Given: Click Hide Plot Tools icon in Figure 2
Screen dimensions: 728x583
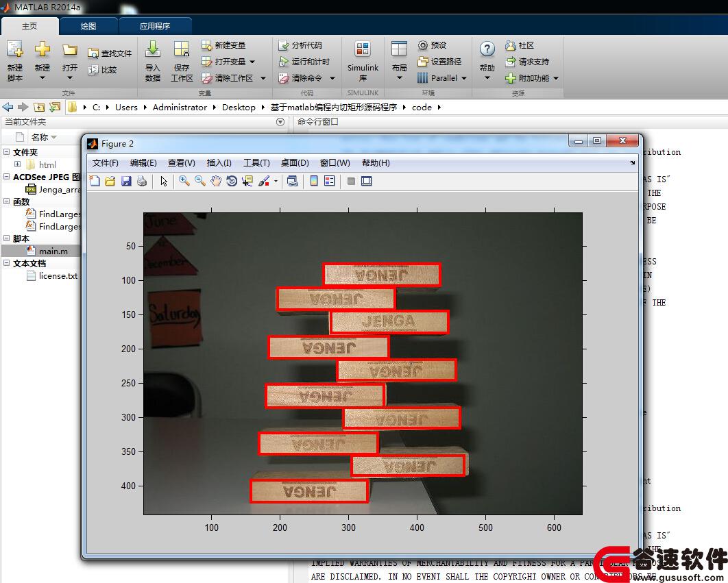Looking at the screenshot, I should pyautogui.click(x=351, y=181).
